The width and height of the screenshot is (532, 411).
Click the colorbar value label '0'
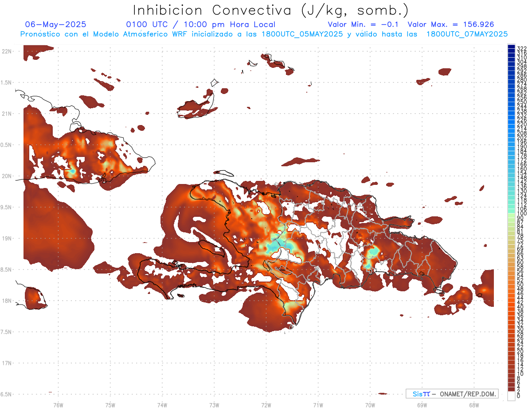pyautogui.click(x=519, y=396)
